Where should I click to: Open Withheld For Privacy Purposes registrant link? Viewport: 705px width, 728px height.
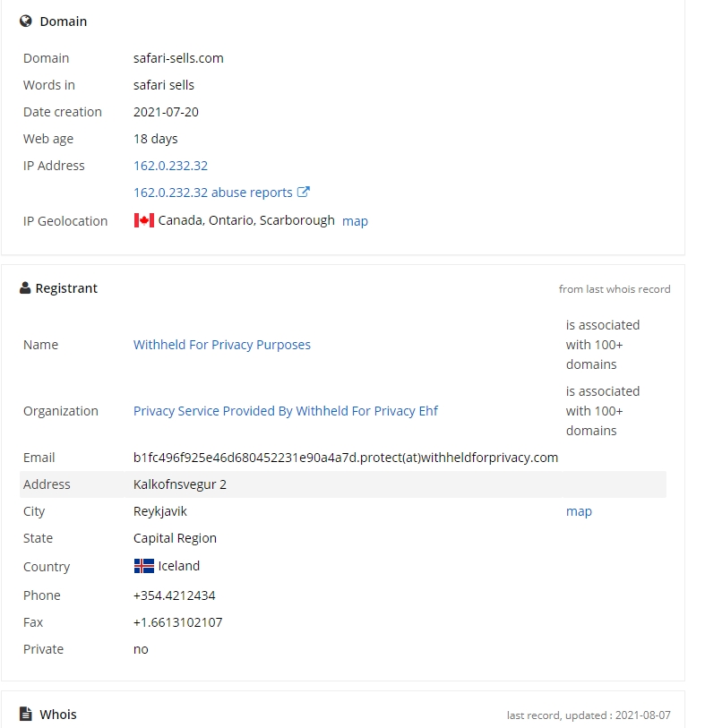pyautogui.click(x=222, y=345)
